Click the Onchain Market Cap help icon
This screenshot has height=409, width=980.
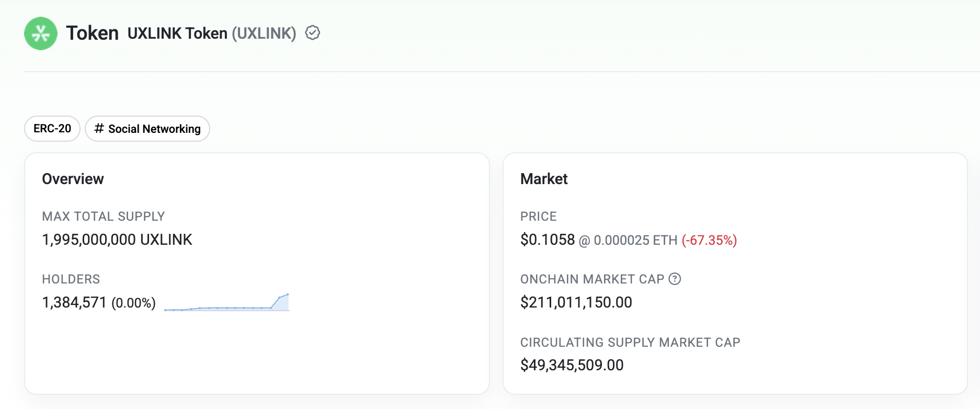pos(675,279)
